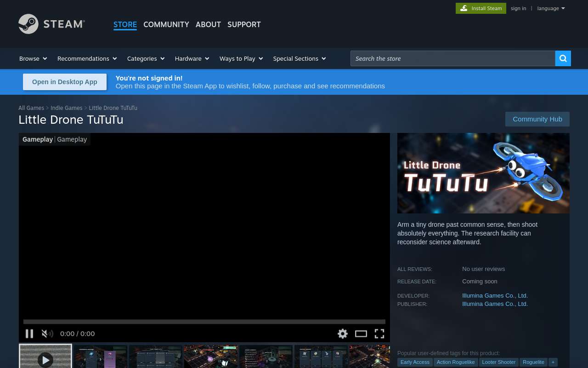Image resolution: width=588 pixels, height=368 pixels.
Task: Click the video progress bar
Action: [204, 322]
